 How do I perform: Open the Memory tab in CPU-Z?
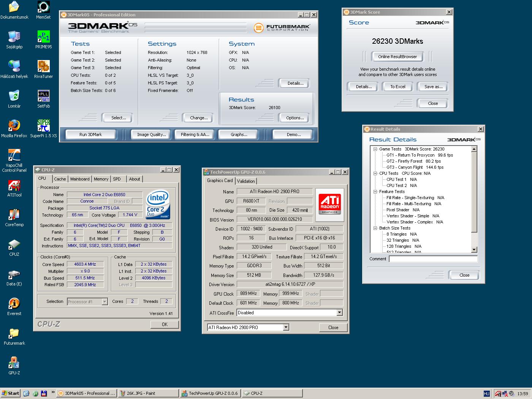(101, 179)
